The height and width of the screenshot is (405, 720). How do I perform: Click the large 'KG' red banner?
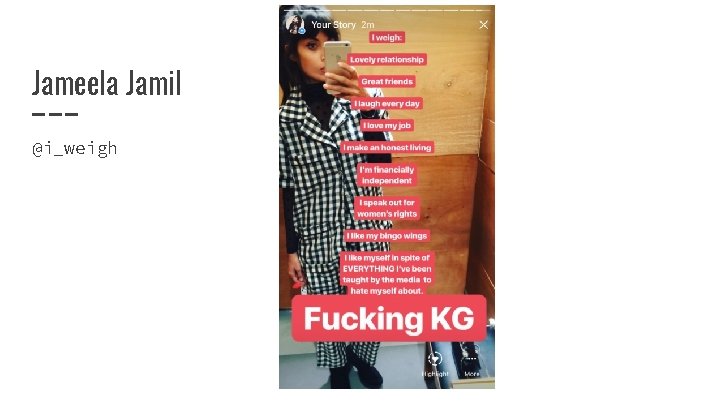(x=388, y=318)
